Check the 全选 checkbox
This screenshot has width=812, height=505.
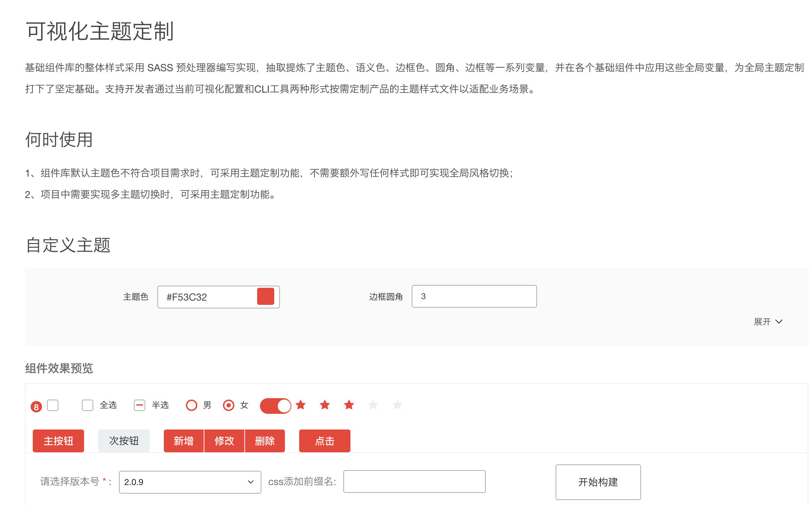(x=88, y=405)
